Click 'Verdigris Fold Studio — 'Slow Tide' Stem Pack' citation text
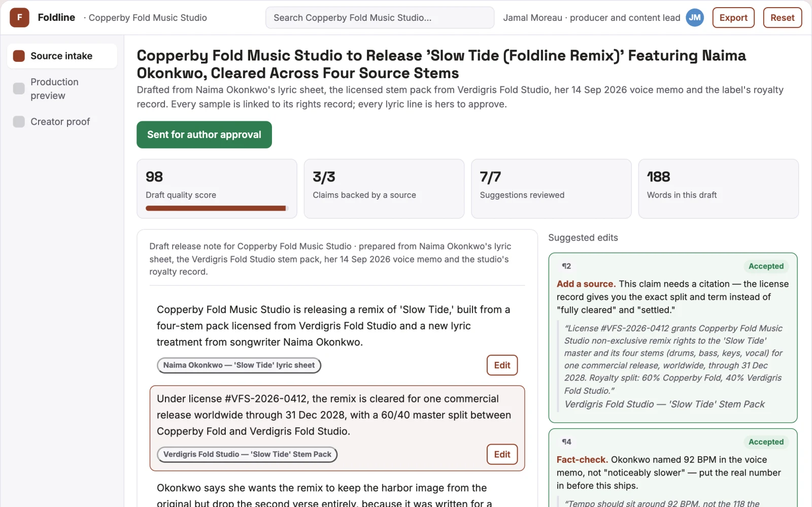812x507 pixels. tap(665, 404)
